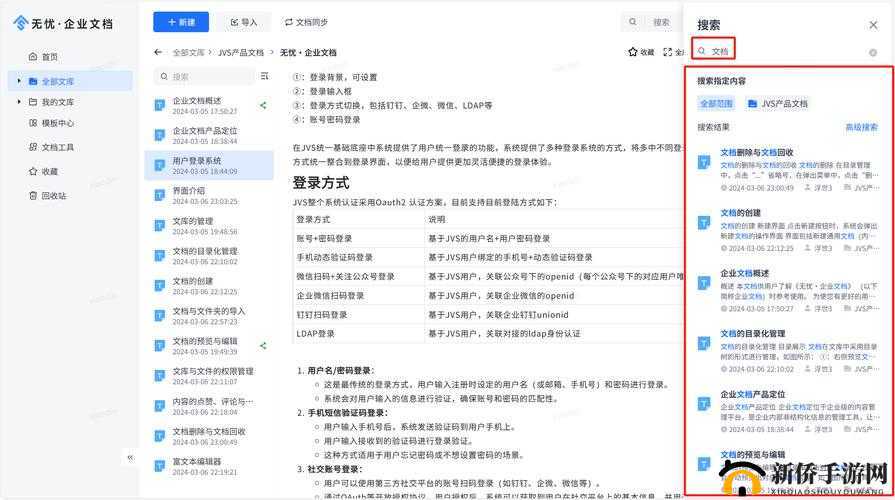
Task: Click the fullscreen icon above the document
Action: click(667, 52)
